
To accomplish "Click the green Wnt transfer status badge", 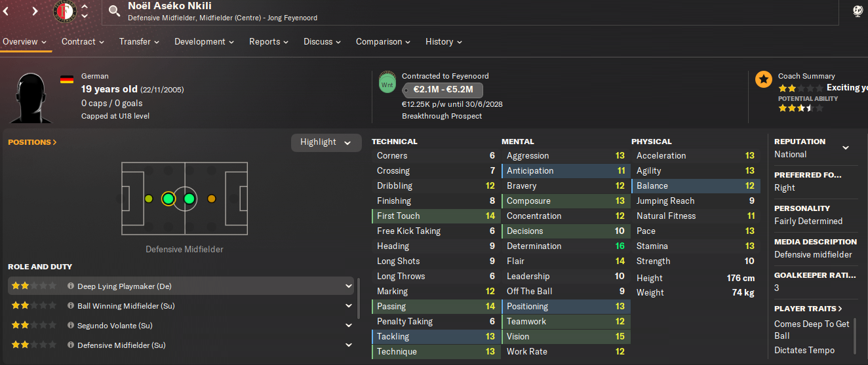I will pyautogui.click(x=387, y=83).
